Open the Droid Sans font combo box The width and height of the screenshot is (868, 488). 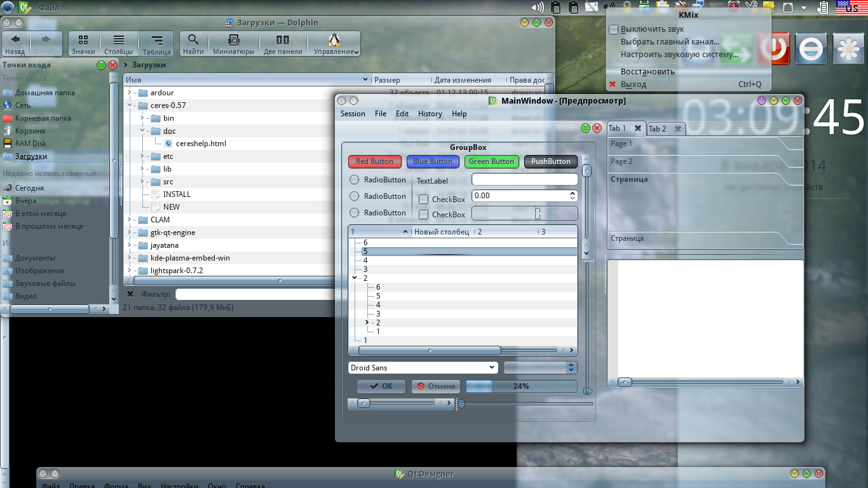point(423,368)
